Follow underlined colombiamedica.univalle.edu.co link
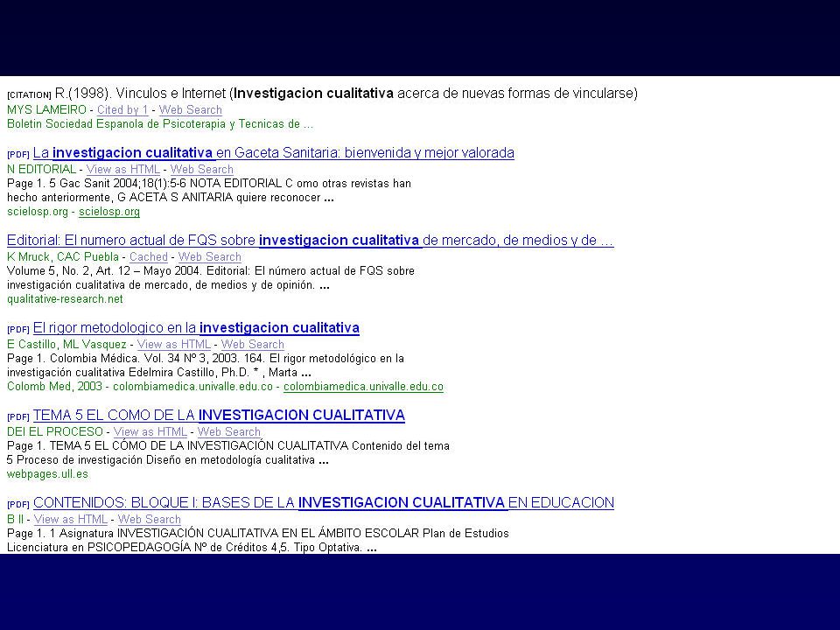This screenshot has height=630, width=840. tap(363, 387)
